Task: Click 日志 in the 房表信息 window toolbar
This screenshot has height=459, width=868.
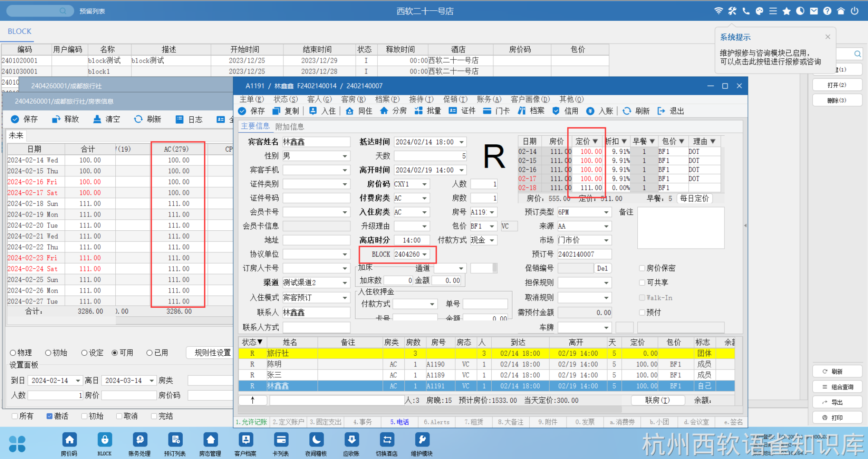Action: 189,119
